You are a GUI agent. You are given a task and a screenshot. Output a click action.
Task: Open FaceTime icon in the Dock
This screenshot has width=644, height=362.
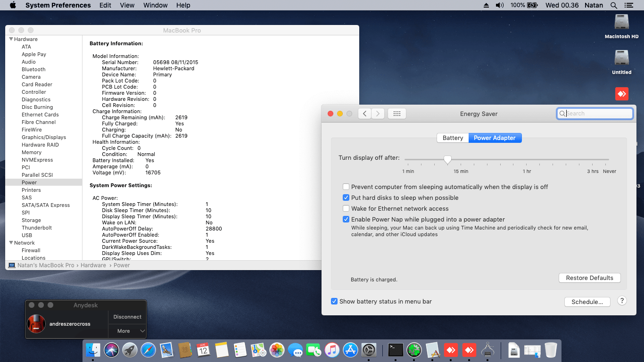[x=314, y=350]
